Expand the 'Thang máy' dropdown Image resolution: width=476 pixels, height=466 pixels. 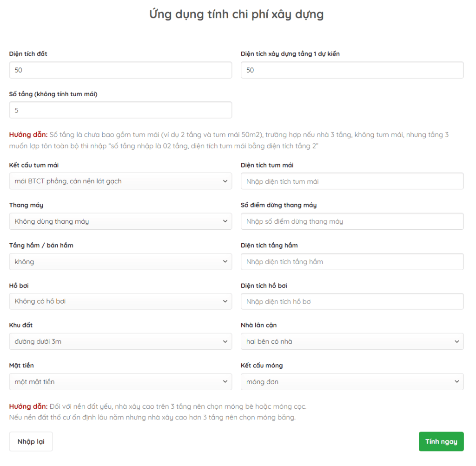click(x=120, y=221)
